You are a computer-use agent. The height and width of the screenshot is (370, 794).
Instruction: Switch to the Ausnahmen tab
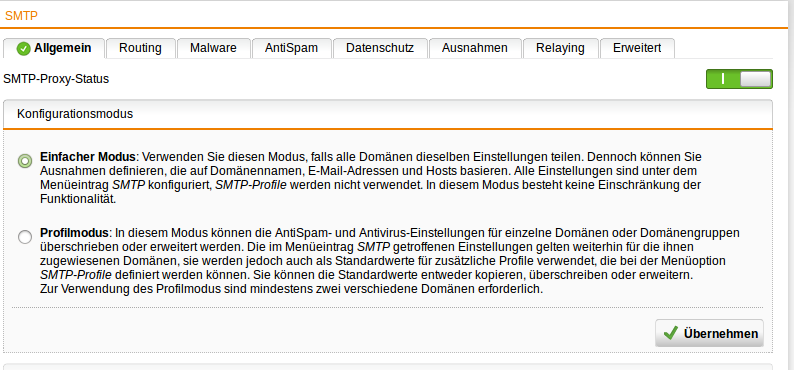click(474, 48)
